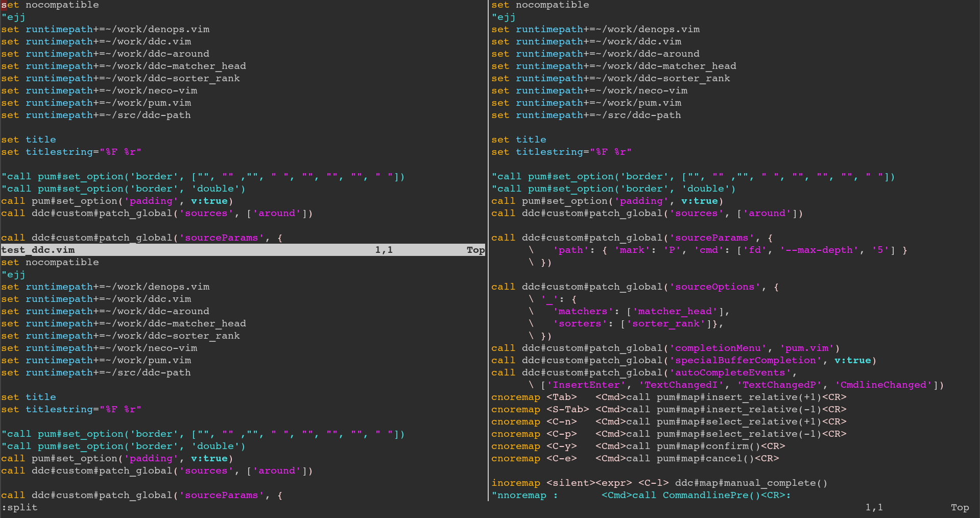
Task: Click the "1,1" cursor position indicator bottom right
Action: 874,507
